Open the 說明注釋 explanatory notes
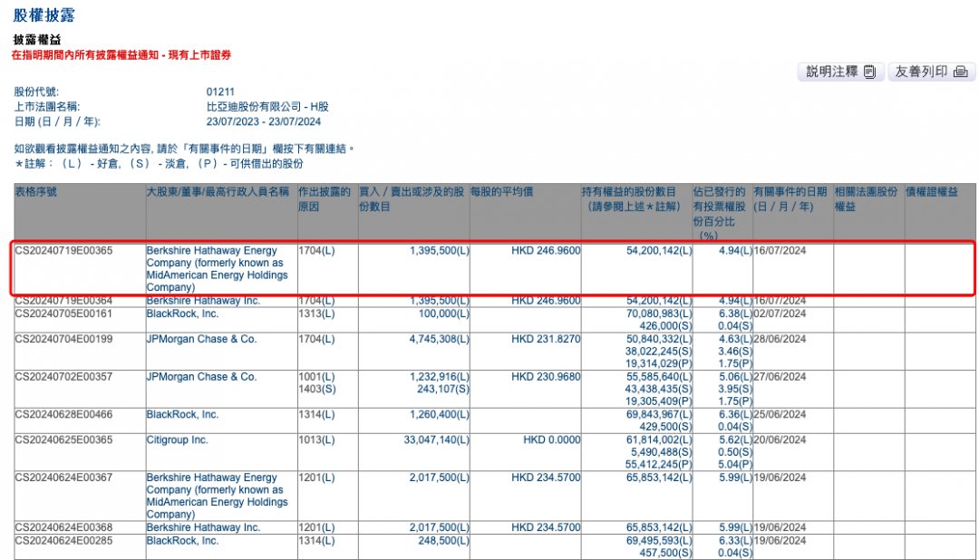This screenshot has width=979, height=560. pos(834,72)
